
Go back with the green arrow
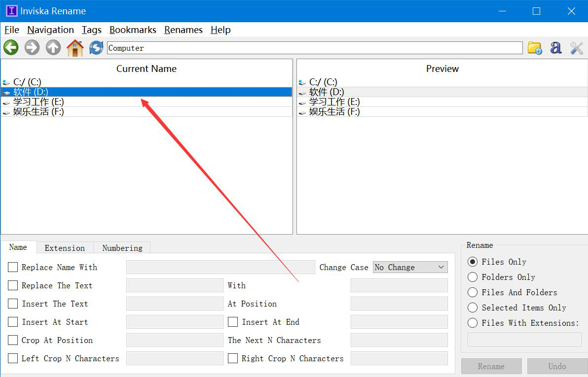pyautogui.click(x=11, y=48)
